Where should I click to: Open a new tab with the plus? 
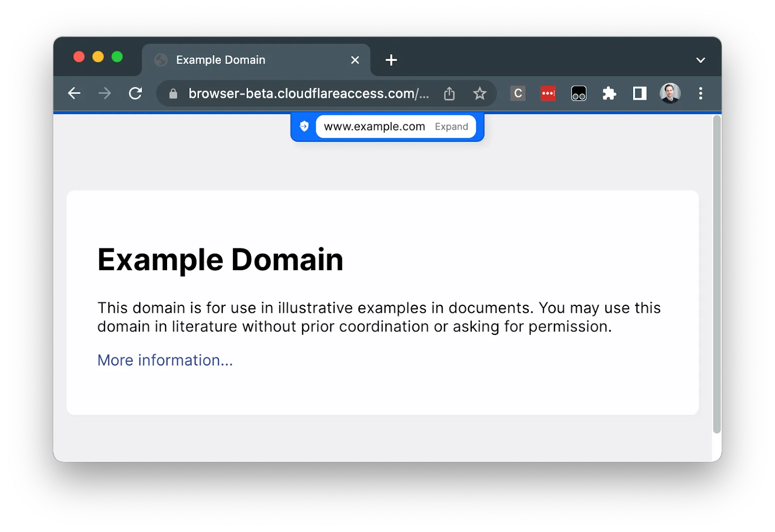tap(391, 60)
